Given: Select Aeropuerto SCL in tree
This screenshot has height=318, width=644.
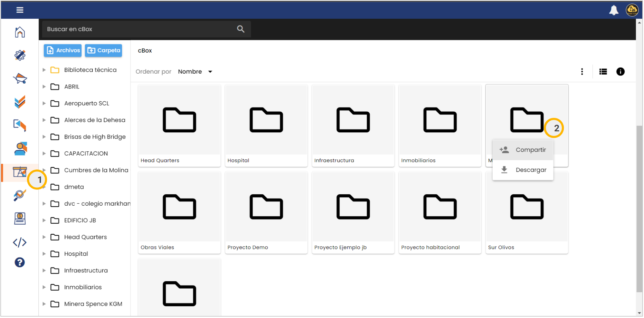Looking at the screenshot, I should [80, 103].
